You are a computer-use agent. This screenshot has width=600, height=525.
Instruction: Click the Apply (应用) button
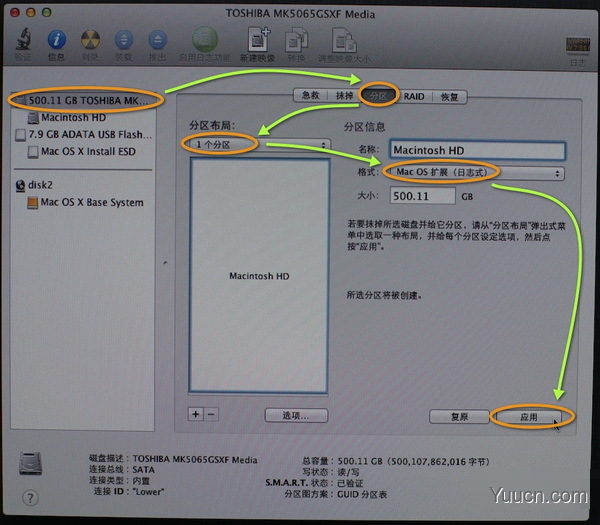click(528, 417)
